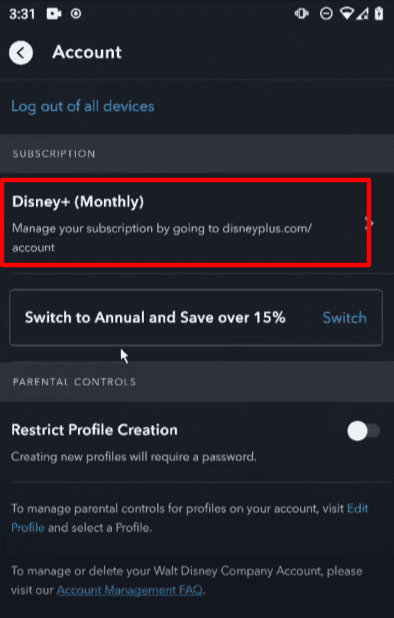
Task: Select the Switch to Annual and Save banner
Action: 196,318
